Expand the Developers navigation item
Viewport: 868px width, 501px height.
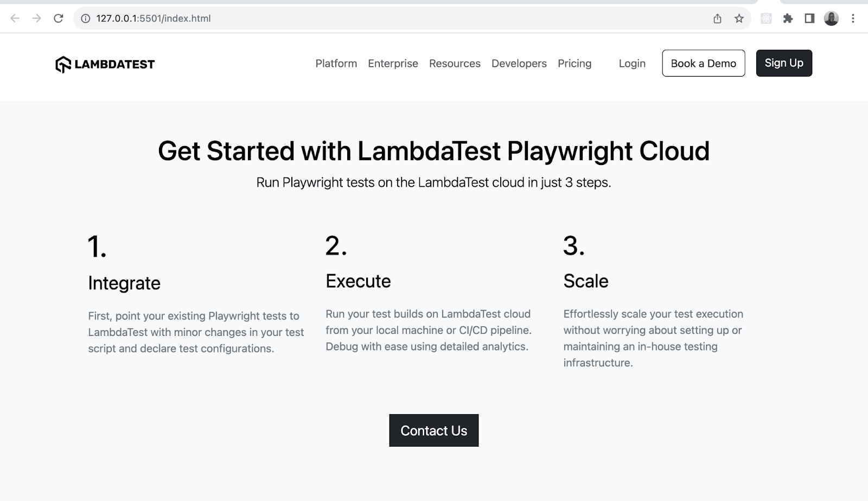tap(519, 64)
